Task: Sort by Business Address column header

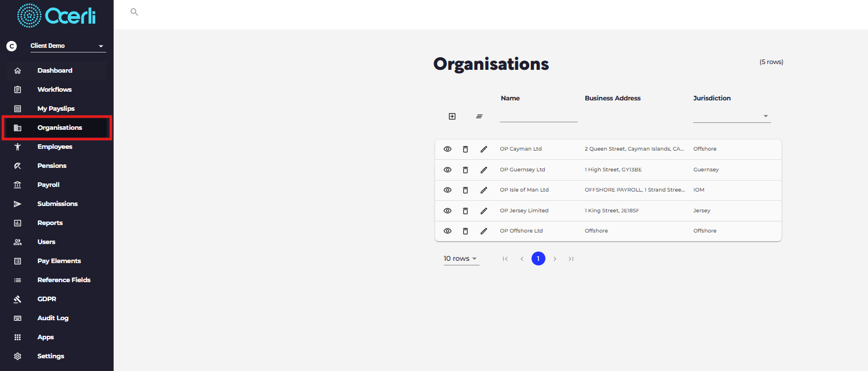Action: pyautogui.click(x=612, y=98)
